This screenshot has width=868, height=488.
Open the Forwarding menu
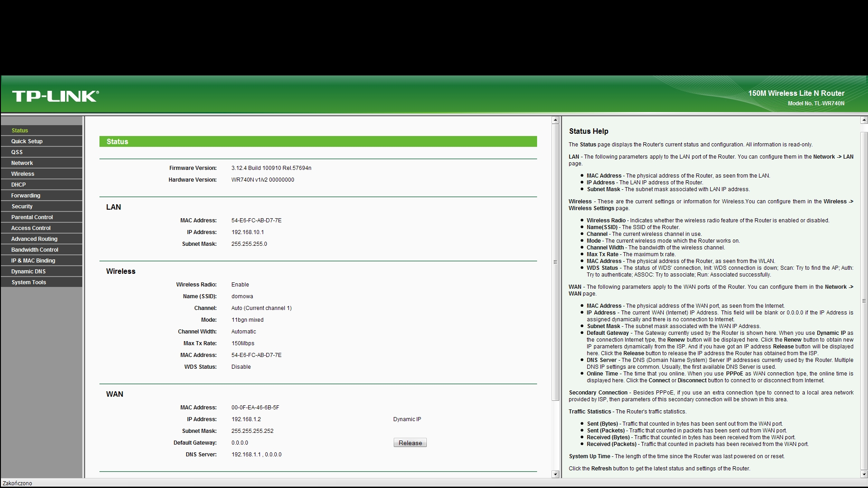coord(26,196)
